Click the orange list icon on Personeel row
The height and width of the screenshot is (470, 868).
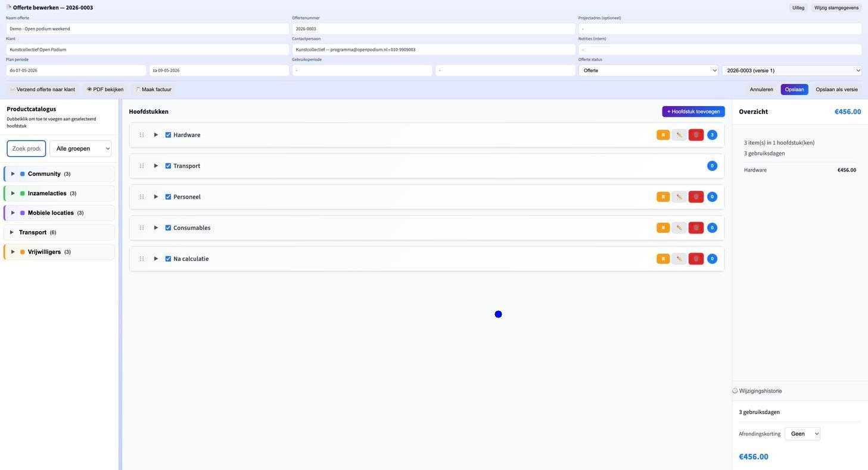tap(663, 197)
